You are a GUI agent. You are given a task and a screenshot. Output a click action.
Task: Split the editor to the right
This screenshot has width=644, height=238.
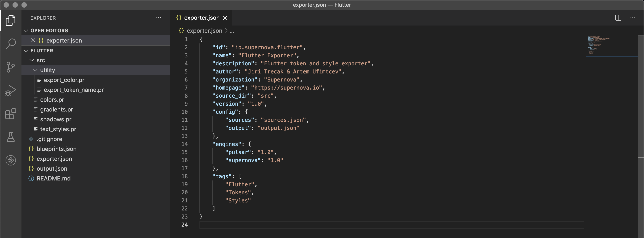pos(618,18)
